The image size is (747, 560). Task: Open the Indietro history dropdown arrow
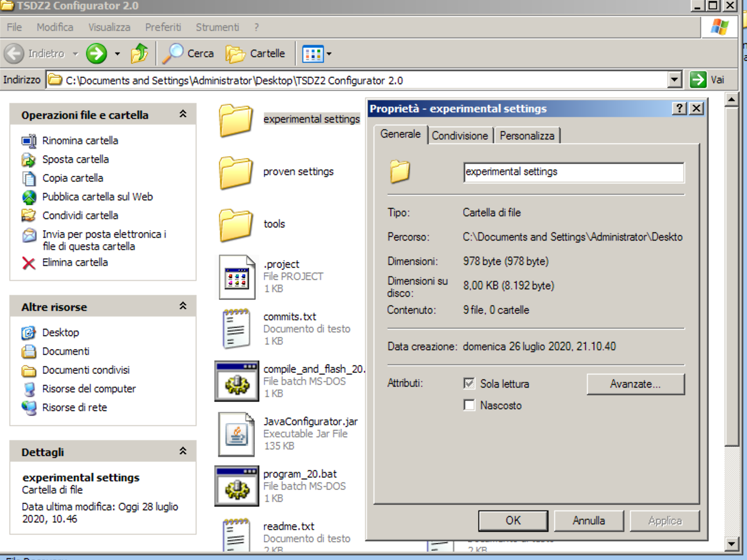(75, 54)
